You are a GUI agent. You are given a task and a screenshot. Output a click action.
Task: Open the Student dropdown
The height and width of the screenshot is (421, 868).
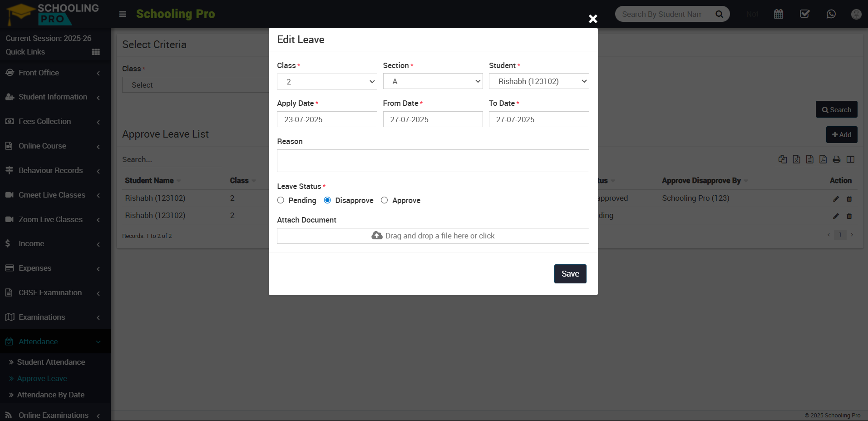coord(539,81)
